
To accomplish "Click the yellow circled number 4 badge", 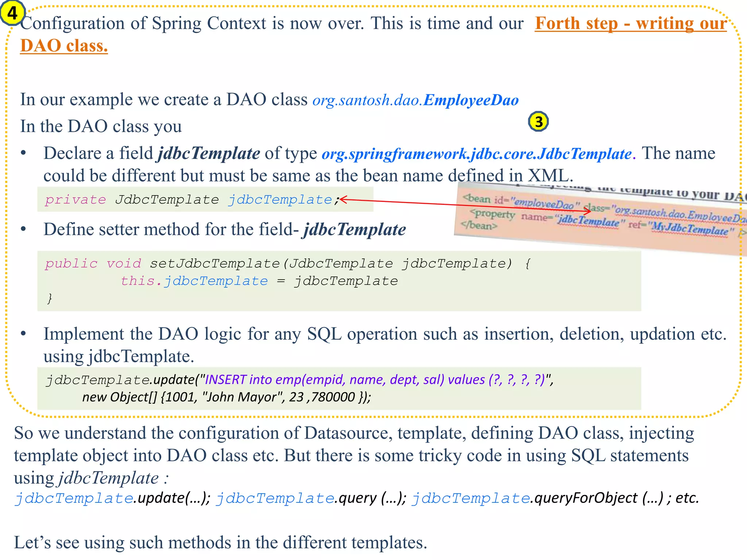I will (12, 13).
